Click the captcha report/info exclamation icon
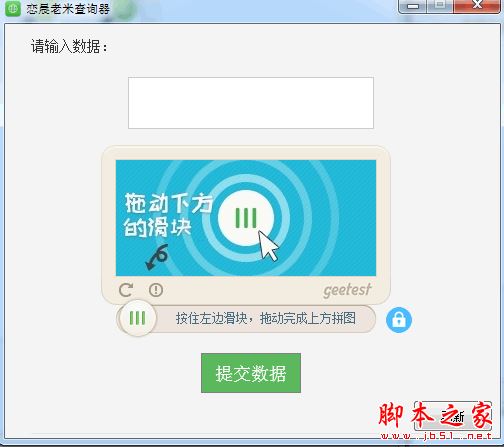 pos(156,290)
